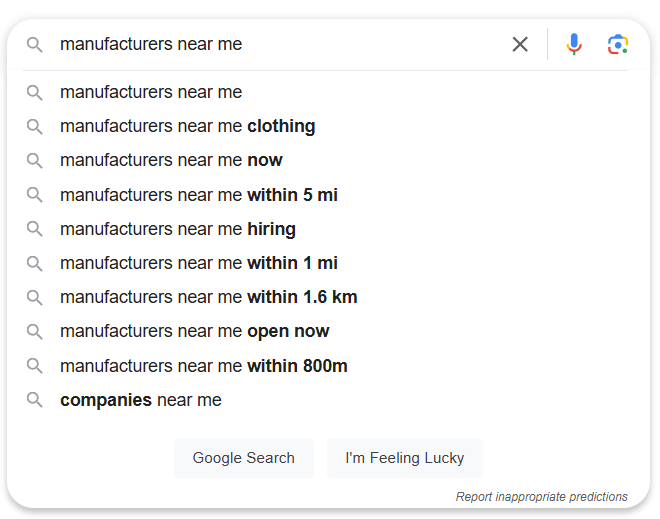The height and width of the screenshot is (519, 660).
Task: Click the search icon beside the 'clothing' suggestion
Action: pyautogui.click(x=35, y=126)
